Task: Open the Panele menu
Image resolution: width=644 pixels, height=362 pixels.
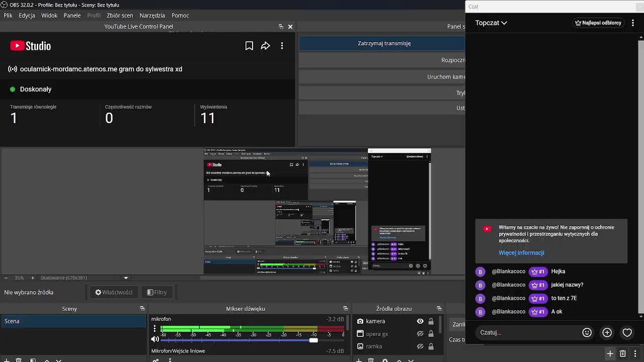Action: [72, 16]
